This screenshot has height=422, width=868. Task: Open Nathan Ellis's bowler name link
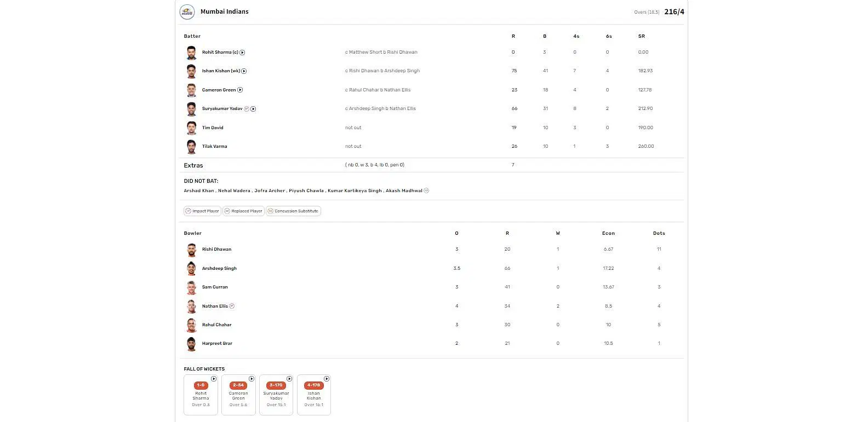[x=215, y=306]
